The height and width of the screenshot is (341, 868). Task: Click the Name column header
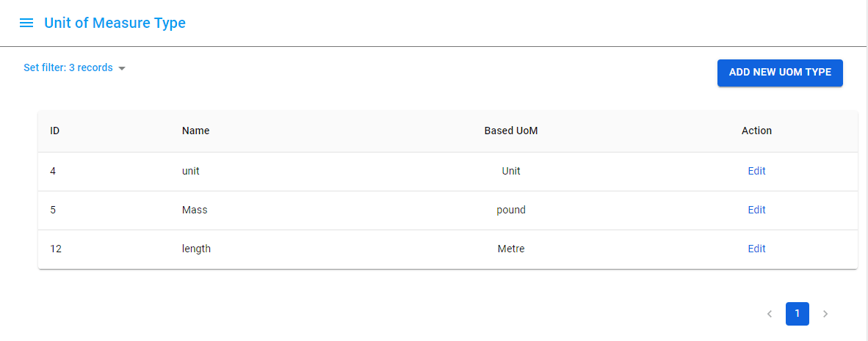pyautogui.click(x=195, y=131)
